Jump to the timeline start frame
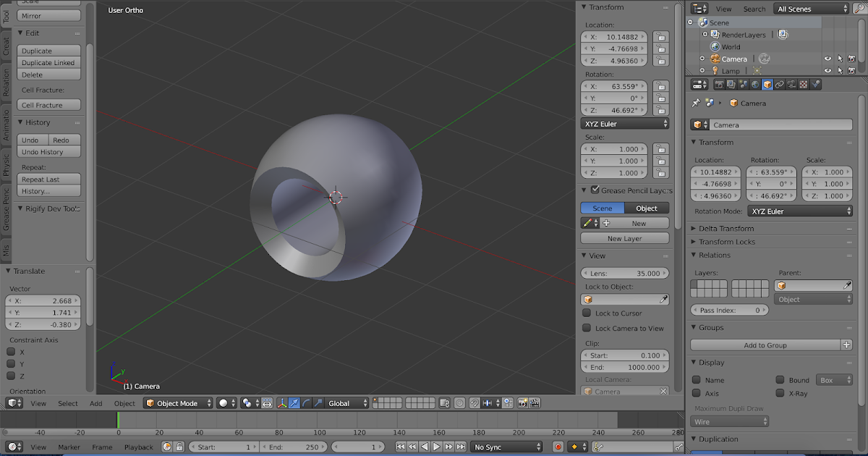Screen dimensions: 868x456 pos(401,447)
